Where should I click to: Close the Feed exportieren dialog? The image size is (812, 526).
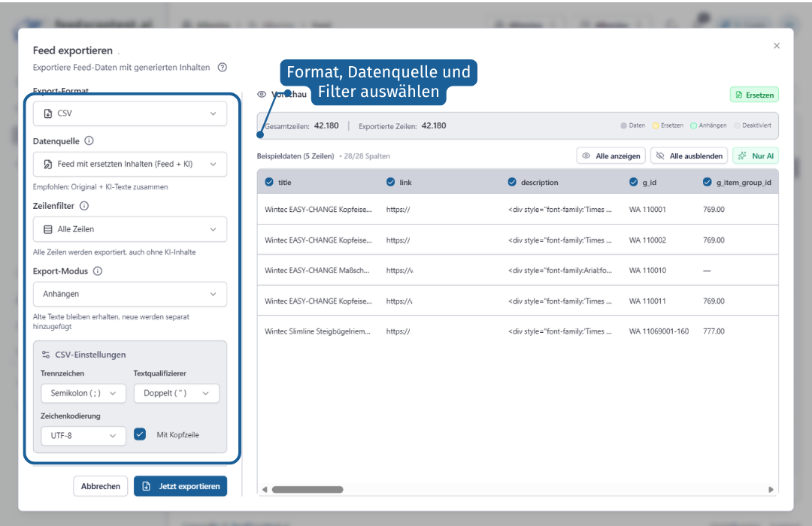click(x=776, y=46)
